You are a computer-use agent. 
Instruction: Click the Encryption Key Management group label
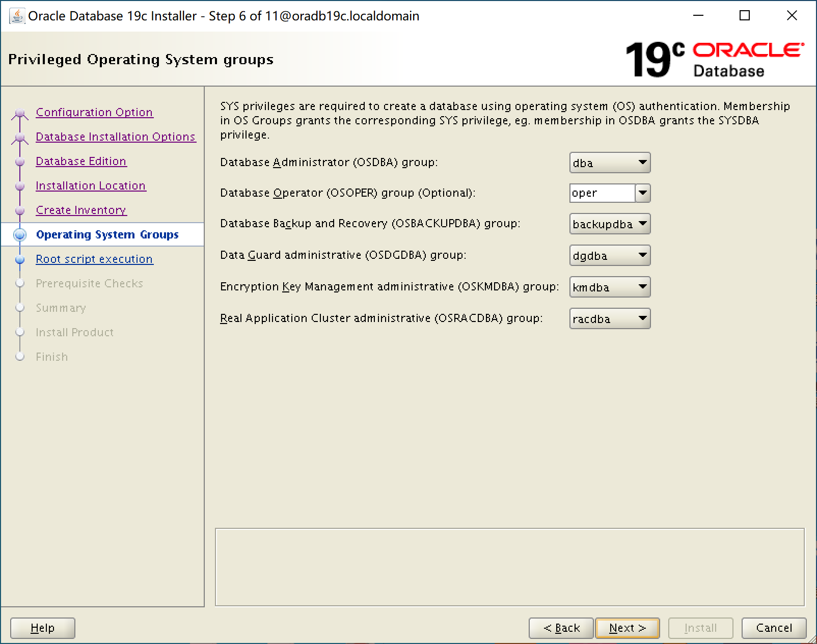[x=390, y=287]
